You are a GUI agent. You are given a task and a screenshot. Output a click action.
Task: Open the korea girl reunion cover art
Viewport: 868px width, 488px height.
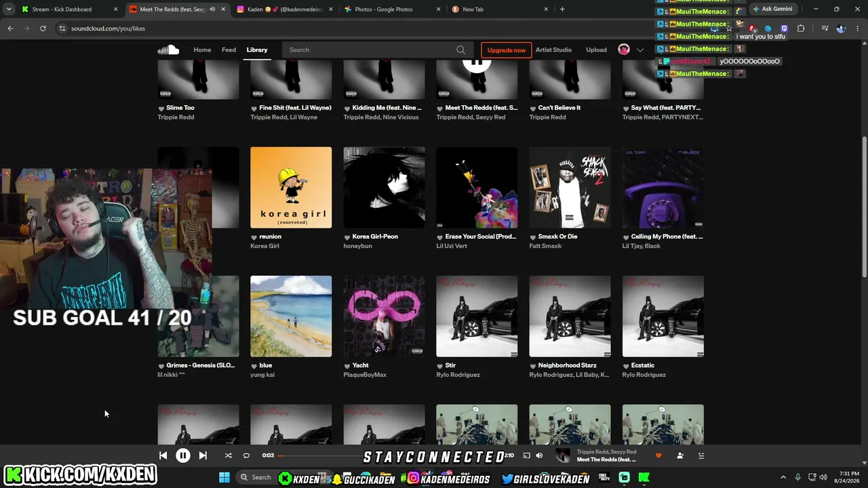(291, 188)
